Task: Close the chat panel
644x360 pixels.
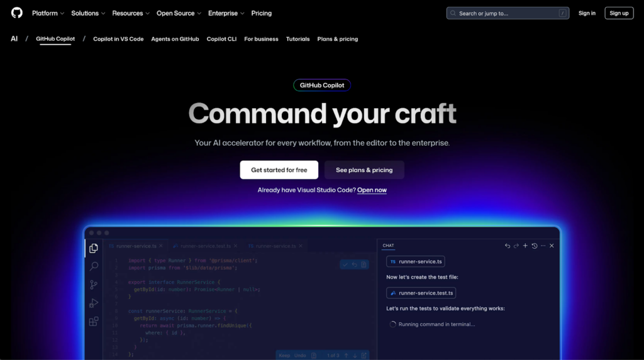Action: (x=552, y=246)
